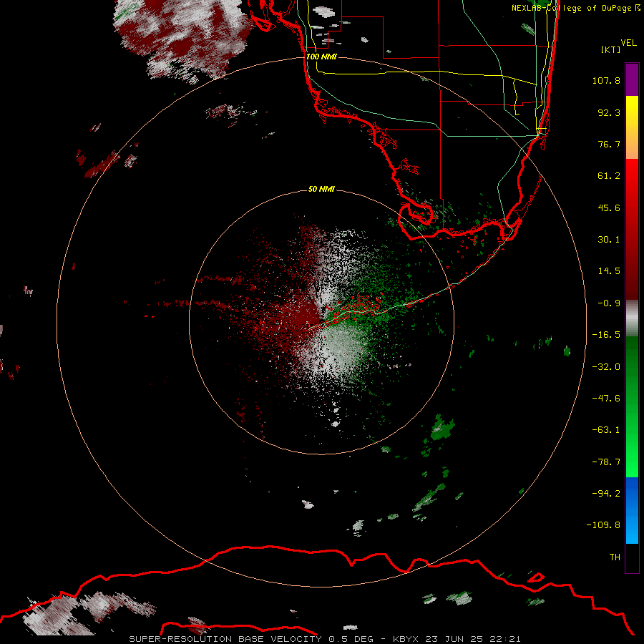644x644 pixels.
Task: Select the -63.1 scale value
Action: pos(606,430)
